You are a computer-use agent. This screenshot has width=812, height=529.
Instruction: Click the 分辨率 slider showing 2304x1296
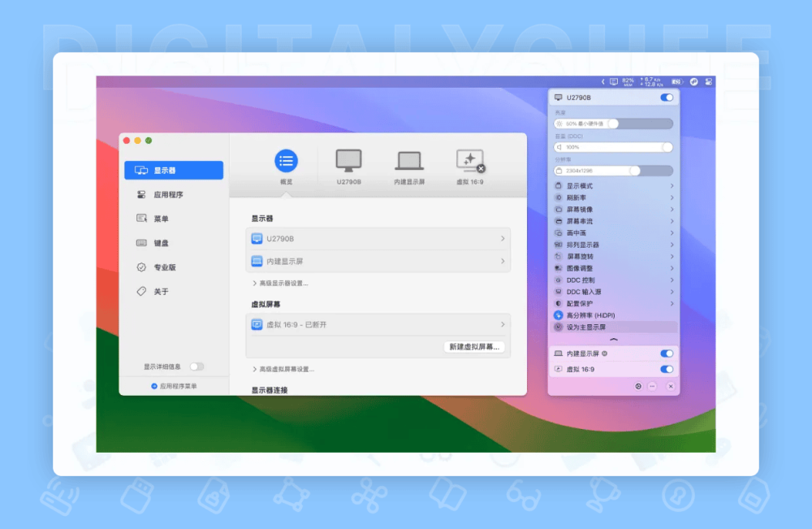[x=614, y=171]
